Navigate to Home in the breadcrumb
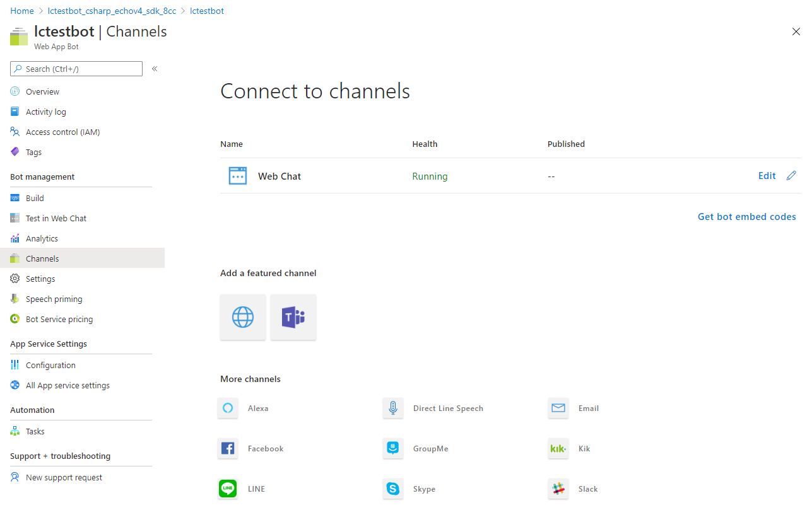Screen dimensions: 812x515 coord(22,11)
